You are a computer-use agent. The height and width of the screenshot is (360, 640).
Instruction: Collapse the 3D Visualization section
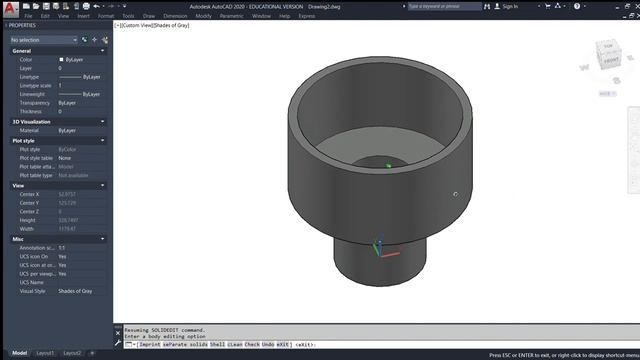coord(102,122)
